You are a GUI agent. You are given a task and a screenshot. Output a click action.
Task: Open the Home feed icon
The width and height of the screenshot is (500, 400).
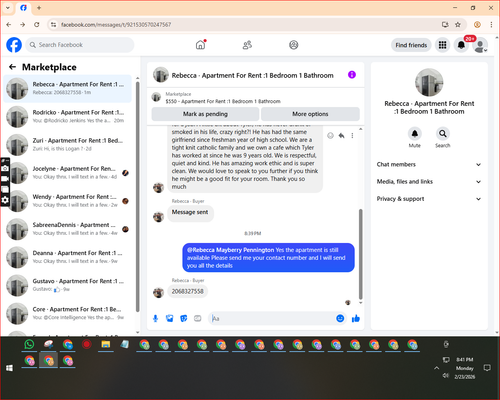point(200,45)
